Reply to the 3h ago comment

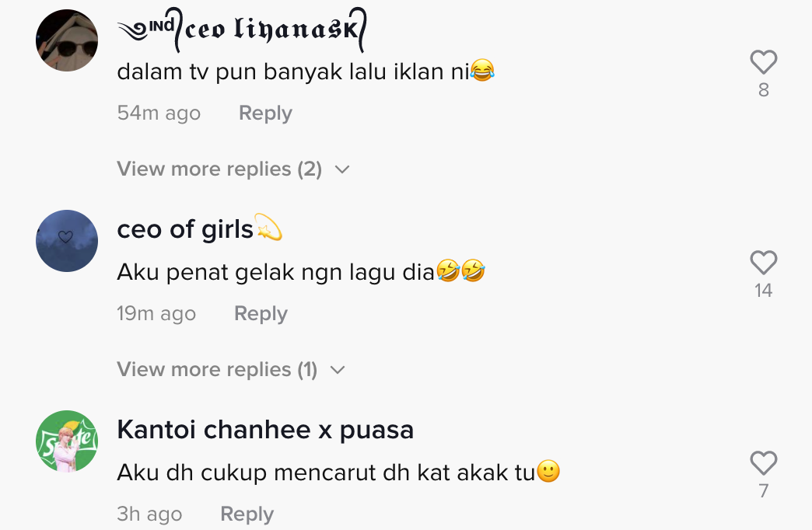pyautogui.click(x=247, y=514)
